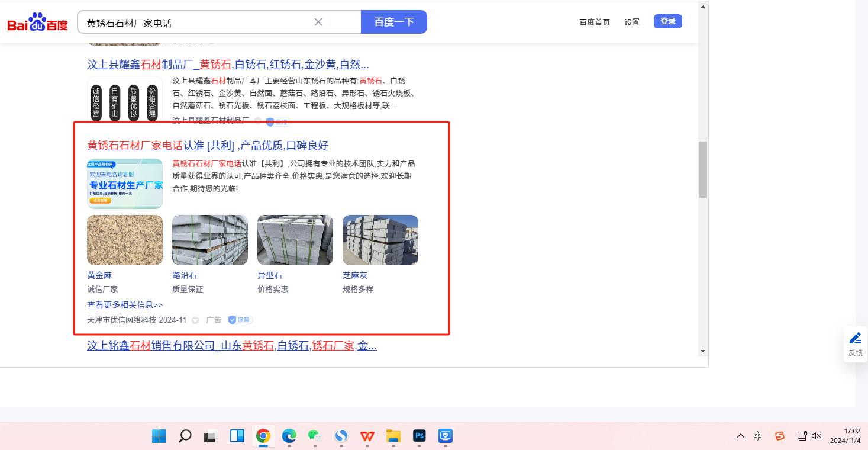This screenshot has width=868, height=450.
Task: Open the 汶上铭鑫石材销售有限公司 result title
Action: pos(232,345)
